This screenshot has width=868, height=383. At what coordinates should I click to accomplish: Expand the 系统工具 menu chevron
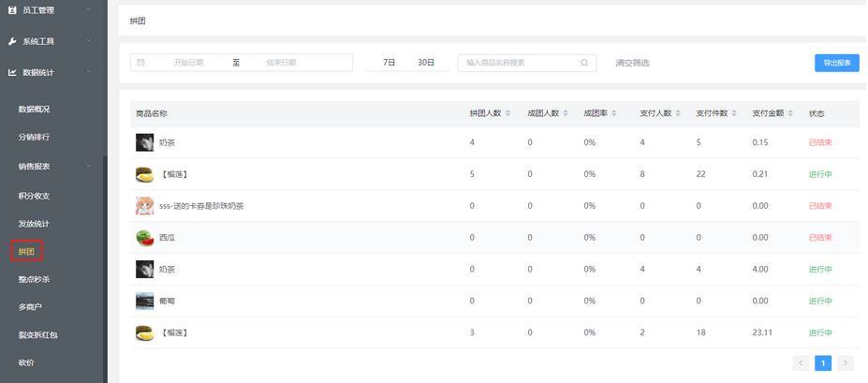point(88,41)
